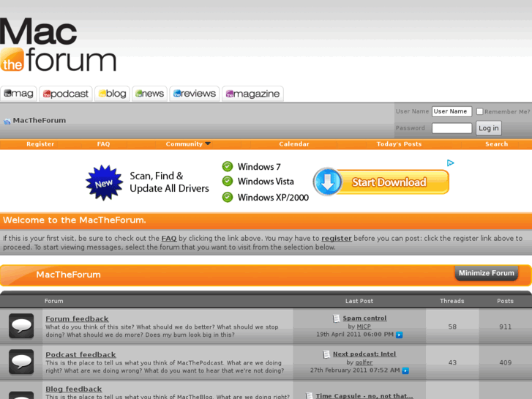Click the blue download arrow icon

[x=328, y=182]
